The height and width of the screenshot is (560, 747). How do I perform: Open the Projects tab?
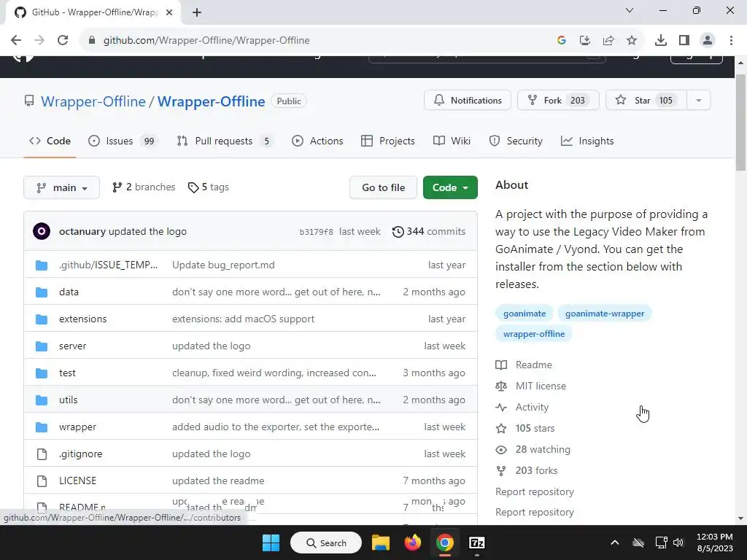[x=388, y=141]
